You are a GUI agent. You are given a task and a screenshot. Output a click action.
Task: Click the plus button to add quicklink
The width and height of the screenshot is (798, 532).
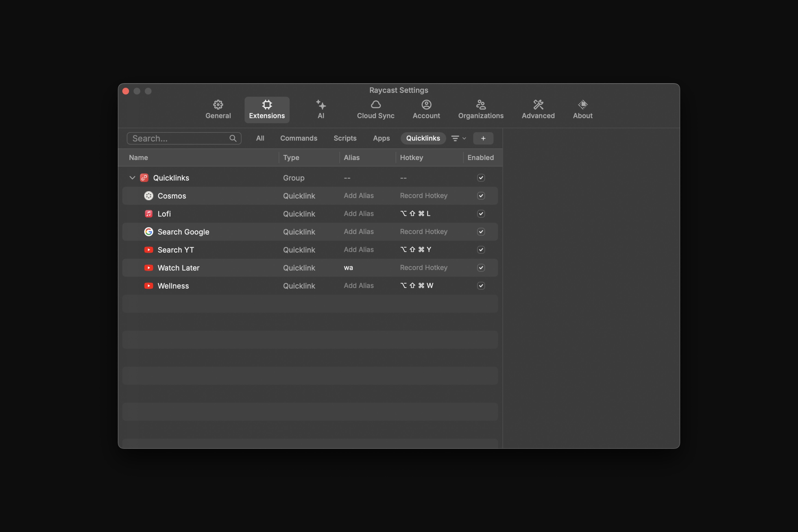[x=483, y=139]
